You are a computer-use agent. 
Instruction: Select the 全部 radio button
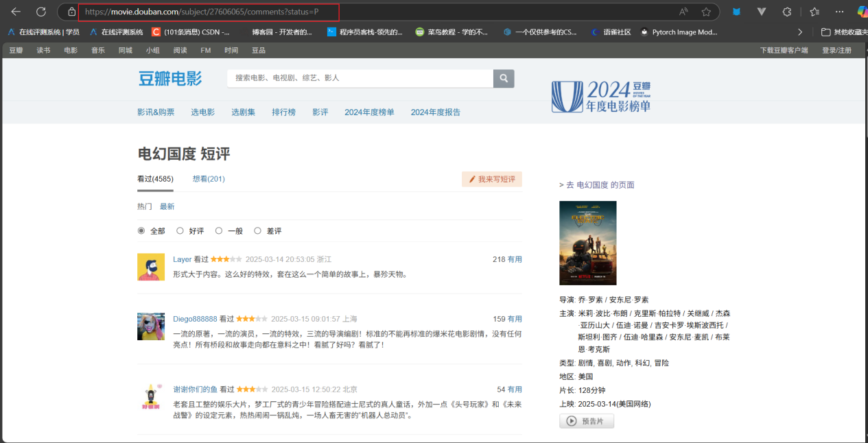141,231
